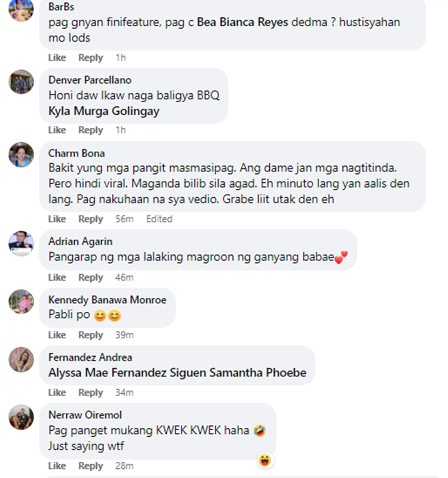Like Kennedy Banawa Monroe's comment
The image size is (448, 478).
click(57, 335)
